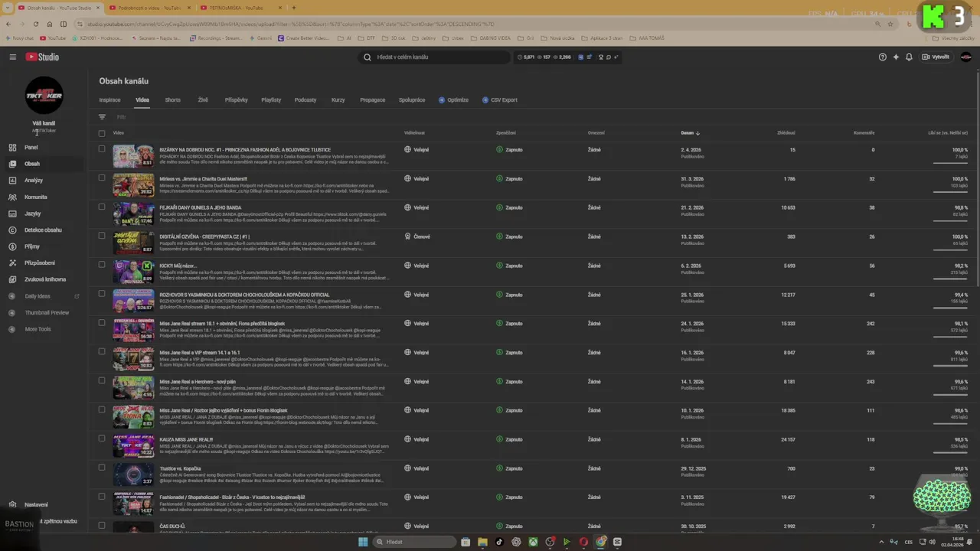Click video title Fashionadel / Shopaholicadel - Bizár z Česka
The height and width of the screenshot is (551, 980).
pyautogui.click(x=232, y=497)
